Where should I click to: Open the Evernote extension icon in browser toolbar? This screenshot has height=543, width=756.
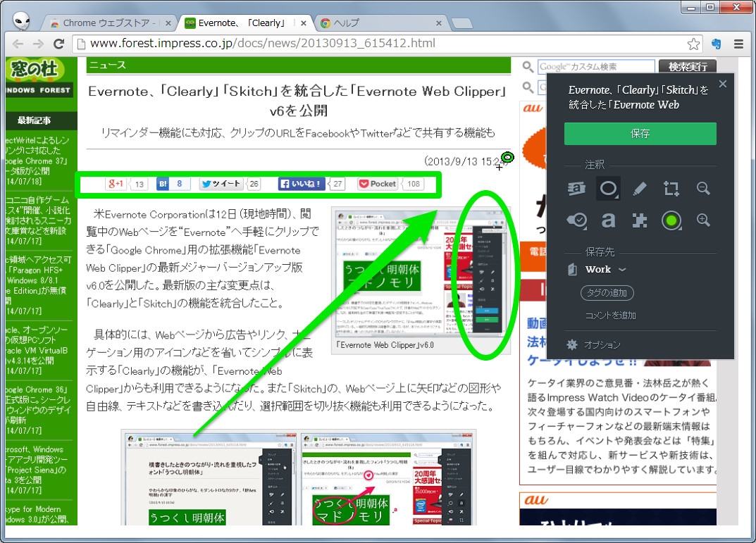pos(717,44)
